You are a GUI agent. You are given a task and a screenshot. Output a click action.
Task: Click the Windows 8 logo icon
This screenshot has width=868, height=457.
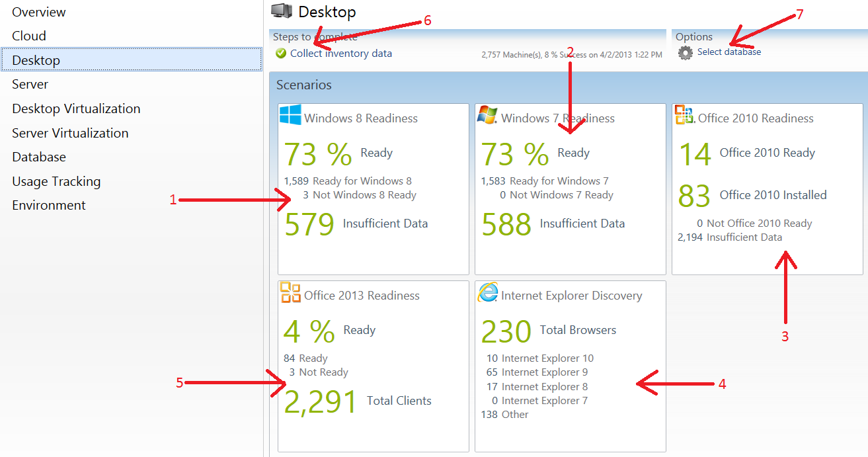tap(290, 115)
